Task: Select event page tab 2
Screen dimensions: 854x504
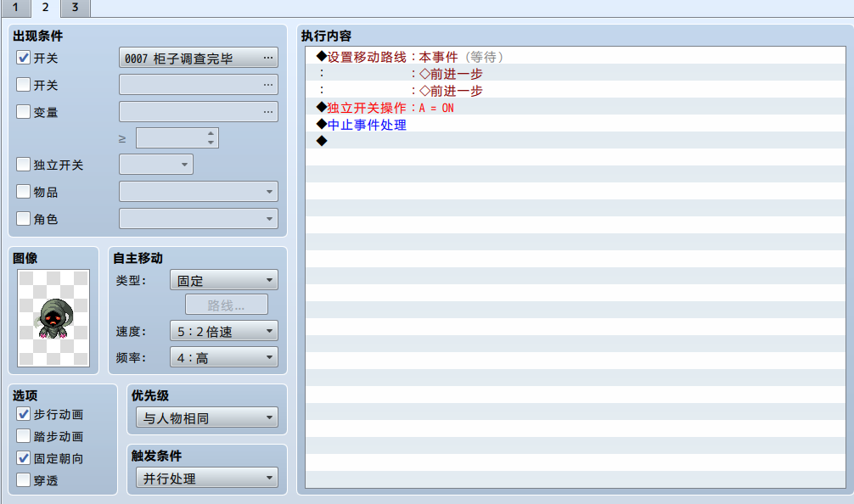Action: (45, 8)
